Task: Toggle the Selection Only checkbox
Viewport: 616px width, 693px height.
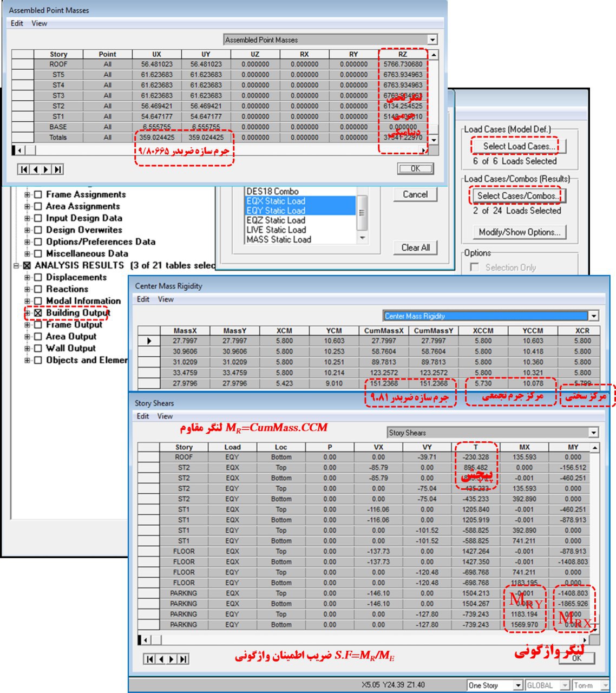Action: 475,267
